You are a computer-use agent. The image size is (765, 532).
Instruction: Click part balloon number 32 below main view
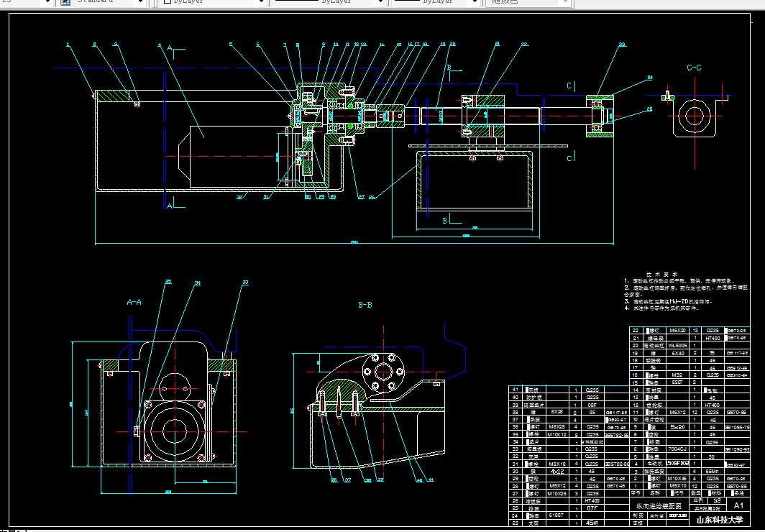coord(239,197)
